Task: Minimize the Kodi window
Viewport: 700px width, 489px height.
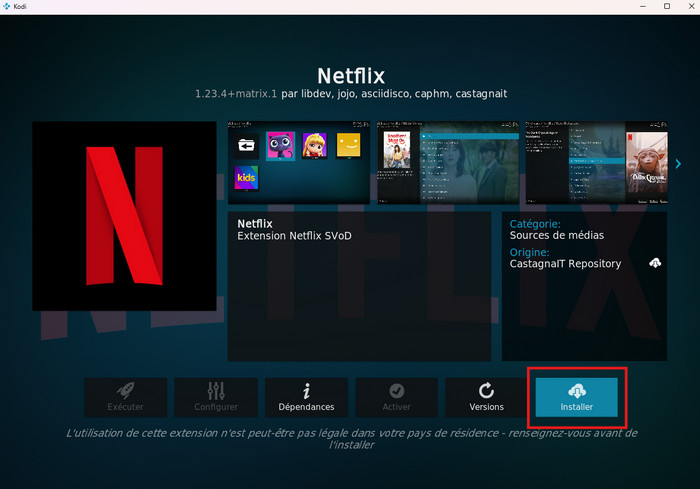Action: tap(643, 6)
